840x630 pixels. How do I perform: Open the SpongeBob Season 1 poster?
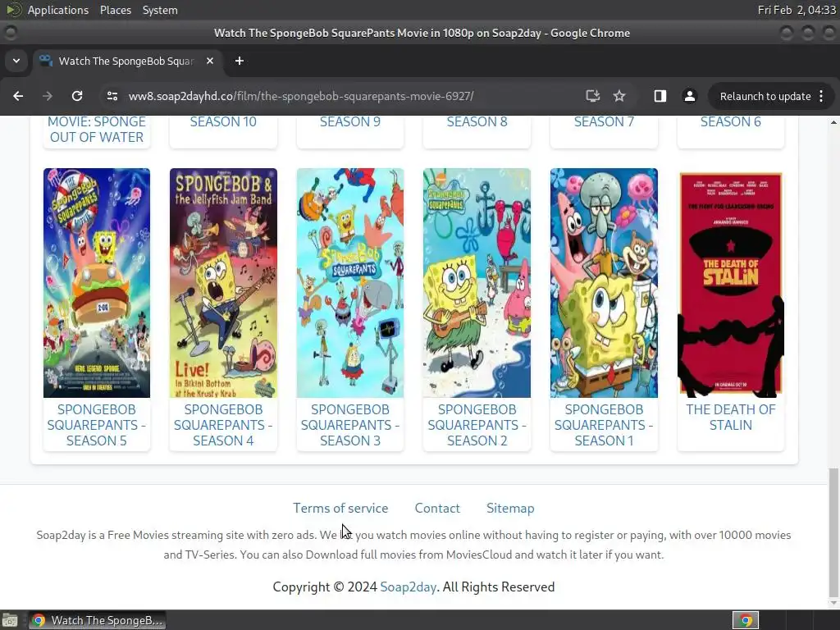604,283
